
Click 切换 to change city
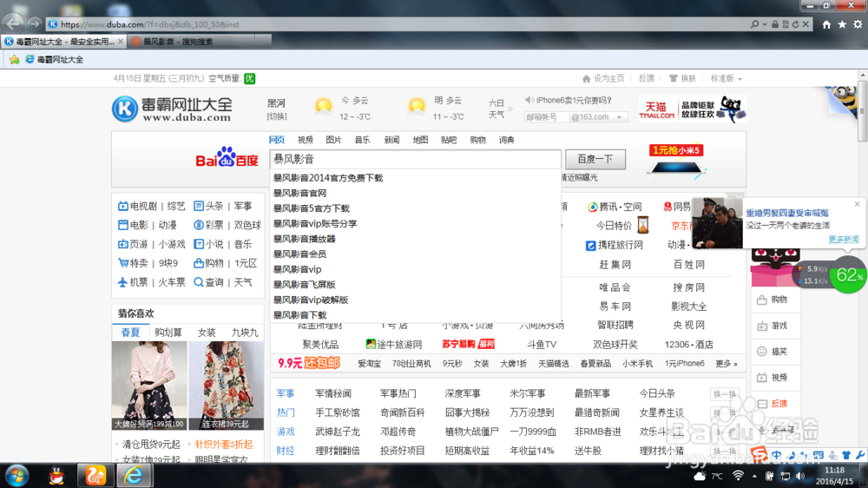(277, 116)
